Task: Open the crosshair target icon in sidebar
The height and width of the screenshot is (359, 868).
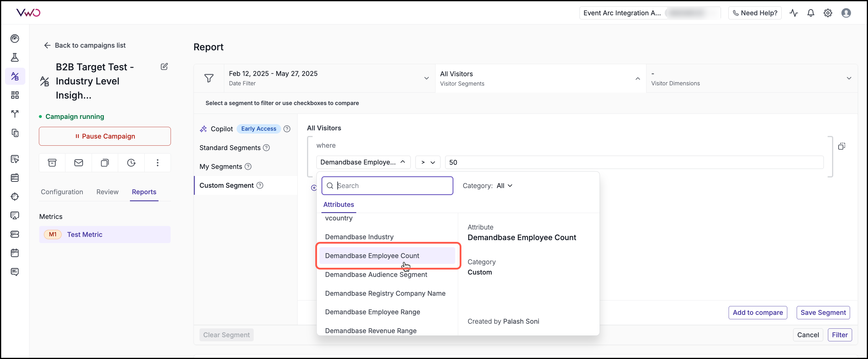Action: point(15,197)
